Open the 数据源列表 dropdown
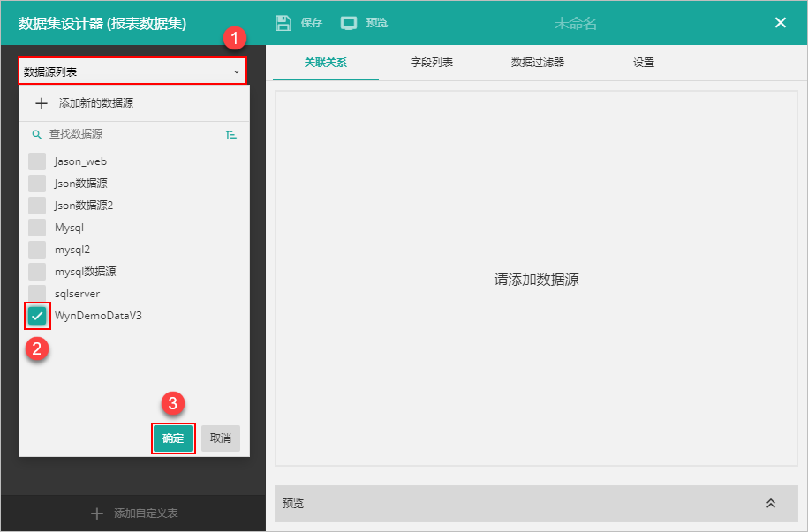This screenshot has height=532, width=808. click(x=132, y=71)
